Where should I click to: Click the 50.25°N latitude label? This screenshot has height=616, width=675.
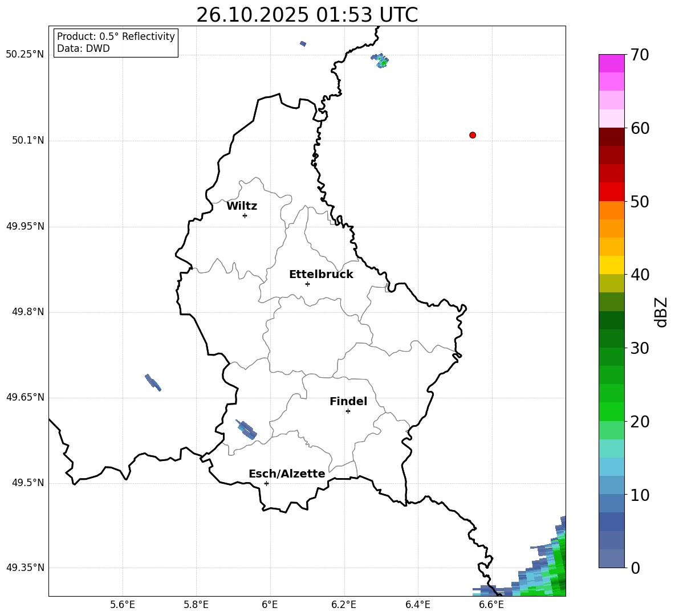25,55
